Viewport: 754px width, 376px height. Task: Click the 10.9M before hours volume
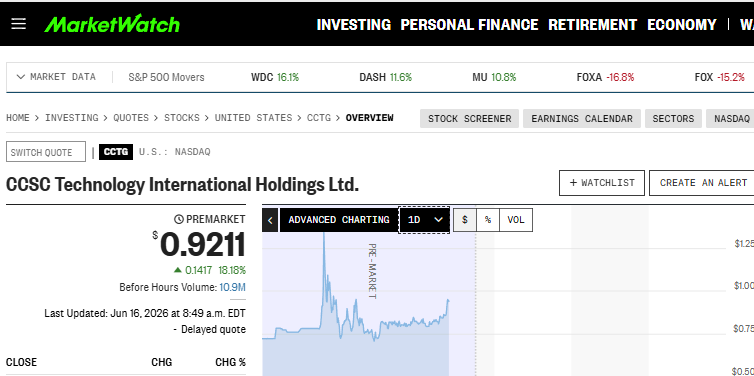pos(232,288)
